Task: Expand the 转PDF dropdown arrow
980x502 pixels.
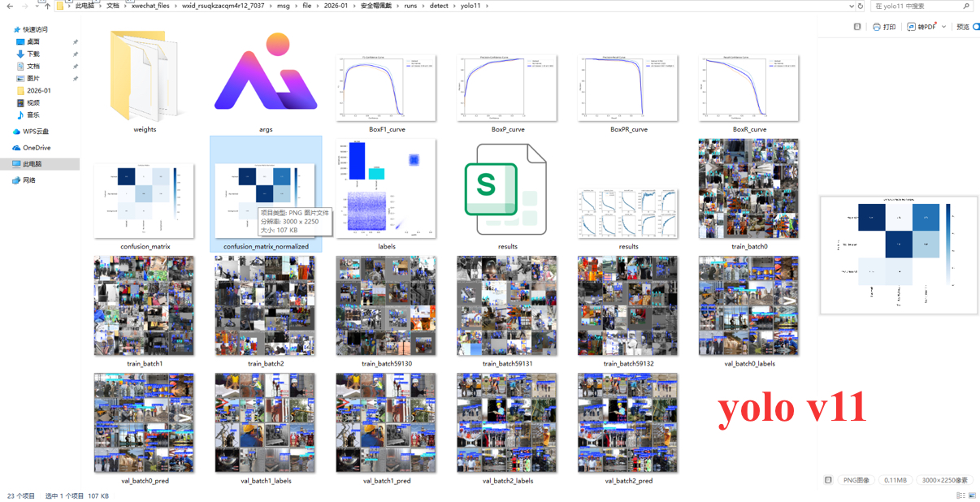Action: (943, 27)
